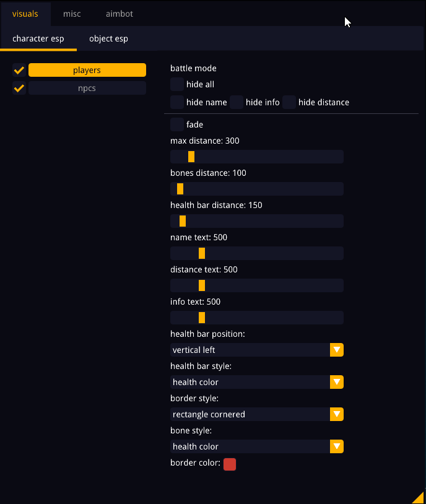Uncheck the players checkmark
The width and height of the screenshot is (426, 504).
[19, 70]
